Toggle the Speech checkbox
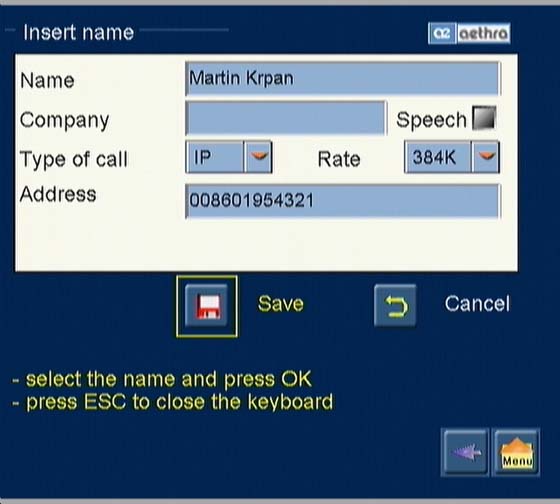The height and width of the screenshot is (504, 560). [484, 118]
